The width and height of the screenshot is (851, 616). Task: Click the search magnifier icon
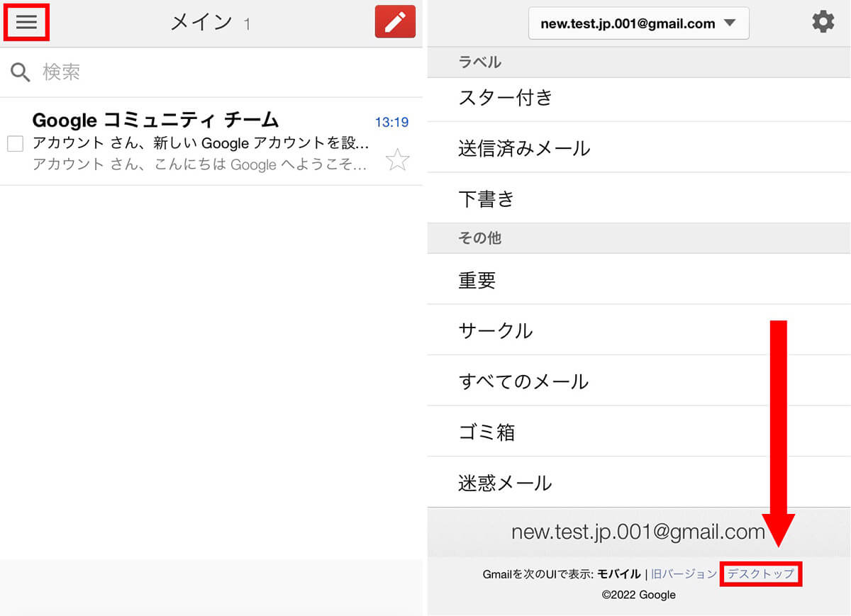tap(21, 72)
